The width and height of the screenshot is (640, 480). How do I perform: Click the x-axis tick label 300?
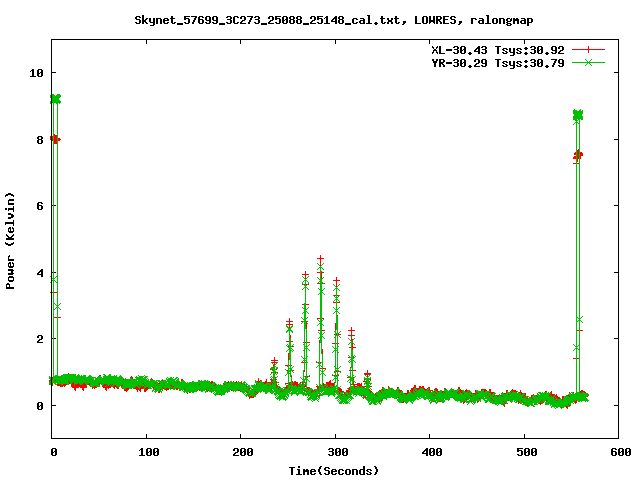pos(335,452)
